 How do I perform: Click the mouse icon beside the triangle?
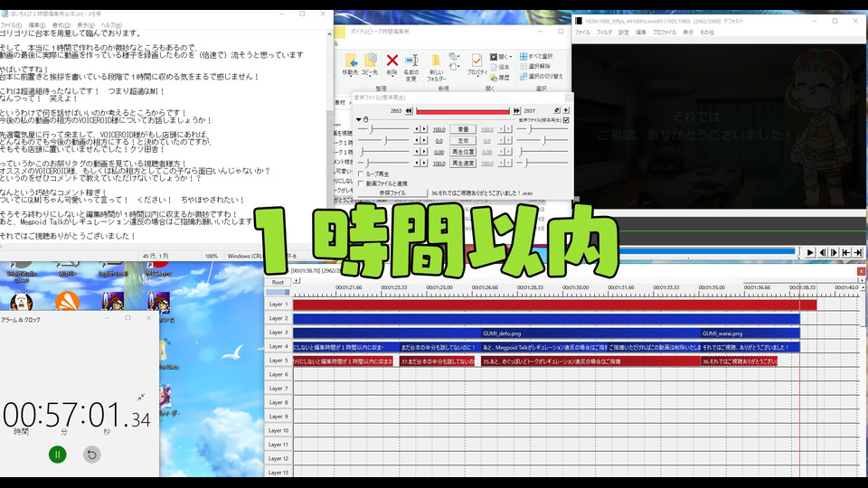pyautogui.click(x=366, y=119)
